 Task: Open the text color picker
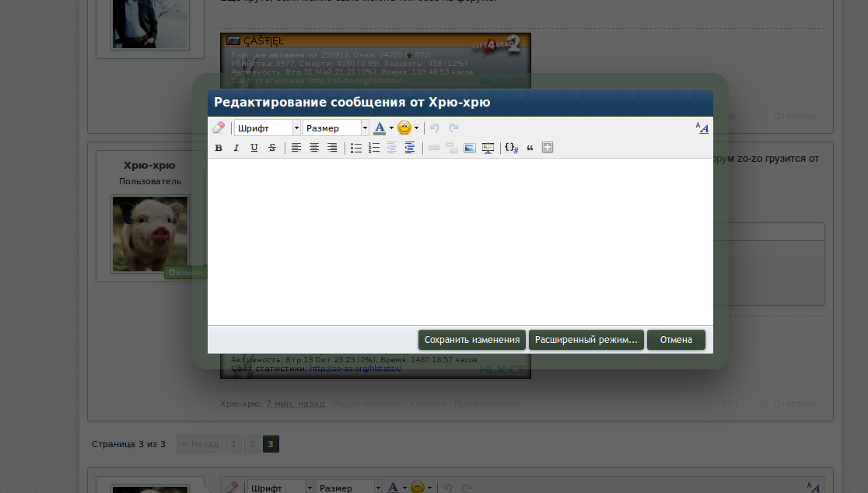click(x=383, y=128)
